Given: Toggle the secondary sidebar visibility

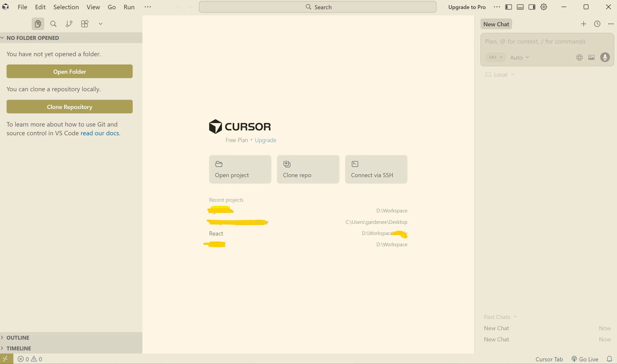Looking at the screenshot, I should tap(532, 7).
